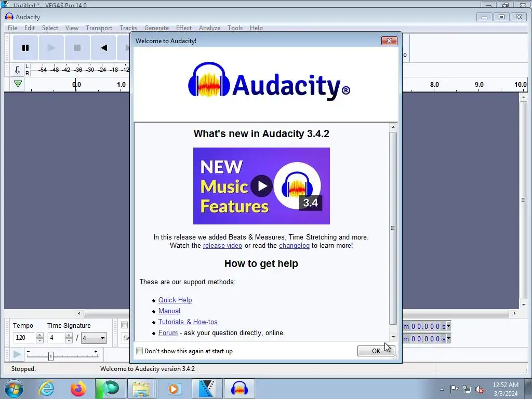The width and height of the screenshot is (532, 399).
Task: Click the Action Center flag tray icon
Action: point(454,389)
